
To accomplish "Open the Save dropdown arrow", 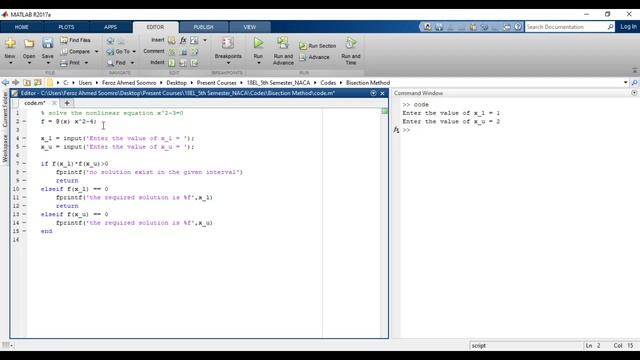I will click(x=48, y=63).
